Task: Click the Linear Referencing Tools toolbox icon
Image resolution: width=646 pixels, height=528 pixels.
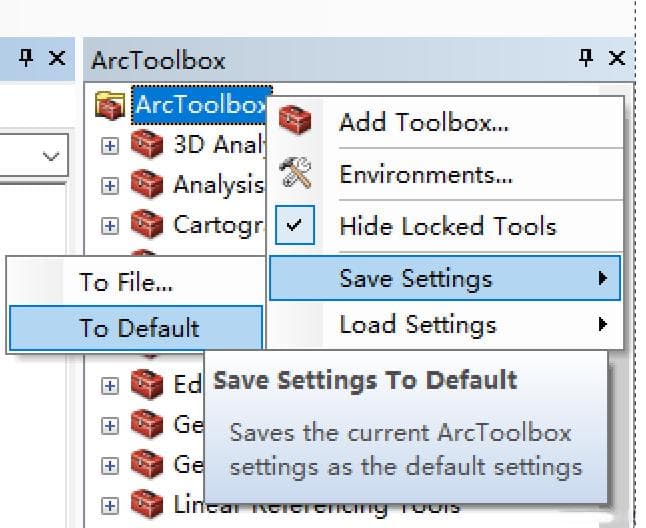Action: pos(147,504)
